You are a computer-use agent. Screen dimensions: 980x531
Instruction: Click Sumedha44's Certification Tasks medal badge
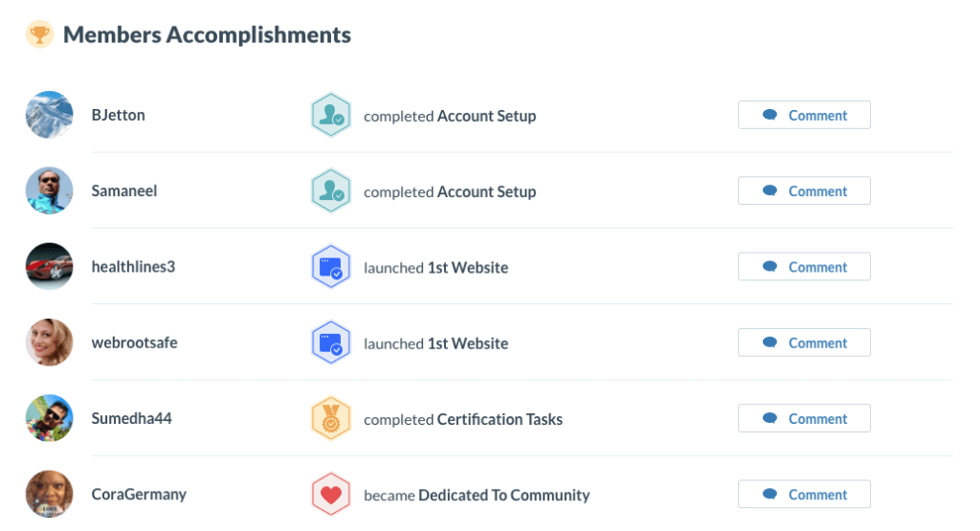(331, 419)
